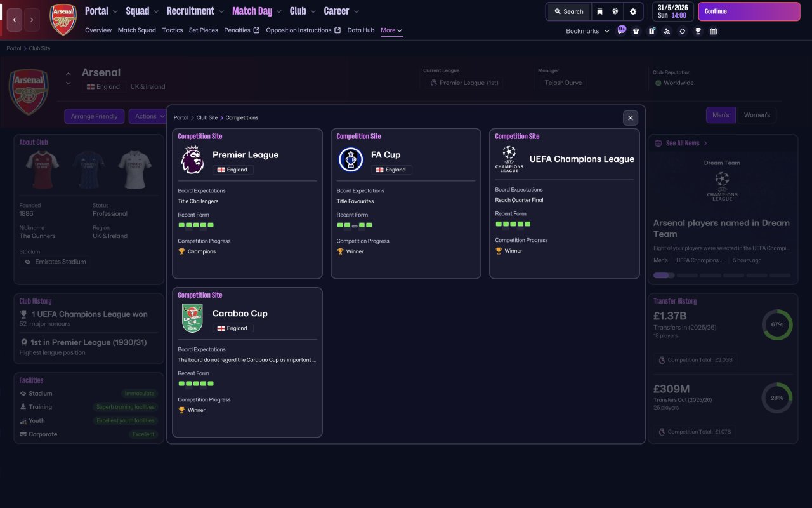Open the Set Pieces tab
The height and width of the screenshot is (508, 812).
pyautogui.click(x=204, y=30)
